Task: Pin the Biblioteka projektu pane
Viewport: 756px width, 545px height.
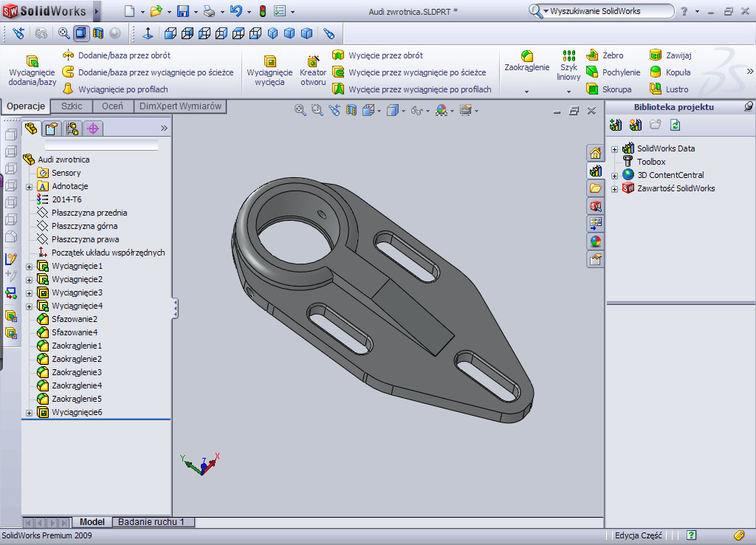Action: 749,106
